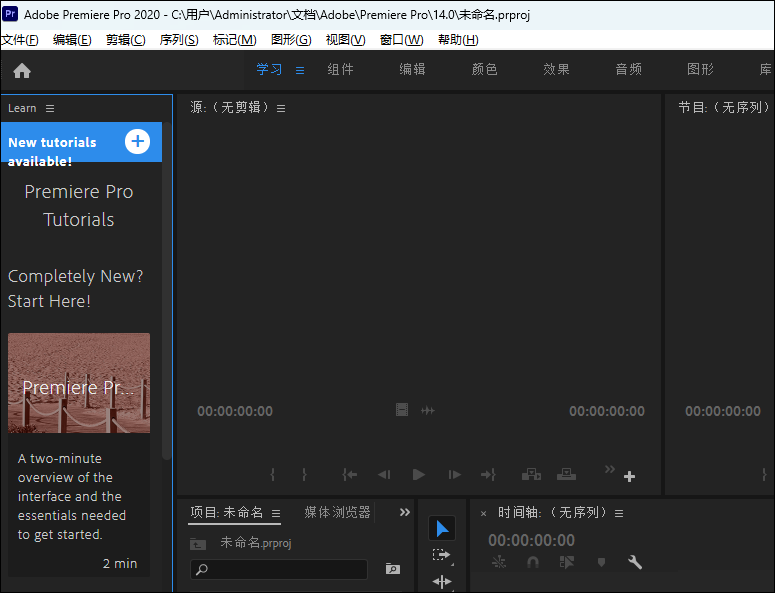Open the 编辑(E) menu
The image size is (775, 593).
72,40
